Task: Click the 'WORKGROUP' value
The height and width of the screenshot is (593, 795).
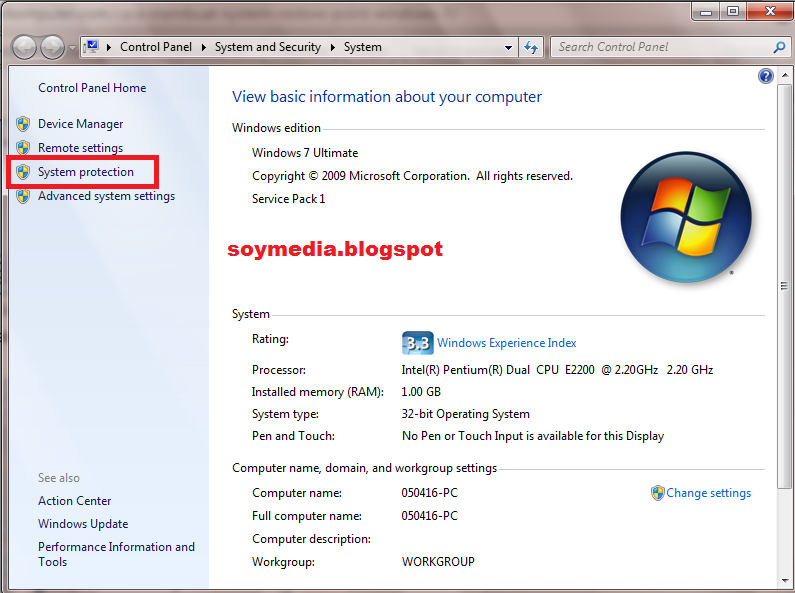Action: point(438,562)
